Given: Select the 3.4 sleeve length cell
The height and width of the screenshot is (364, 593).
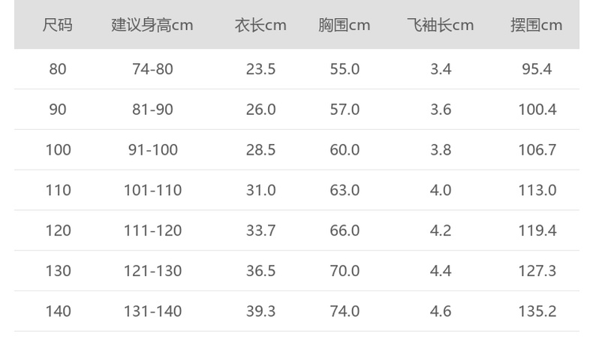Looking at the screenshot, I should tap(441, 69).
